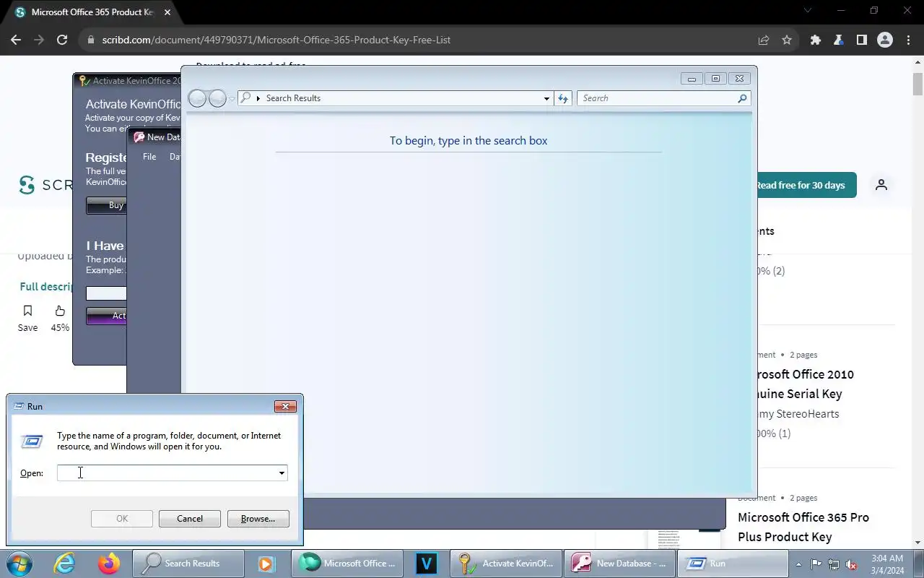Open Chrome three-dot menu
Viewport: 924px width, 578px height.
[x=908, y=40]
